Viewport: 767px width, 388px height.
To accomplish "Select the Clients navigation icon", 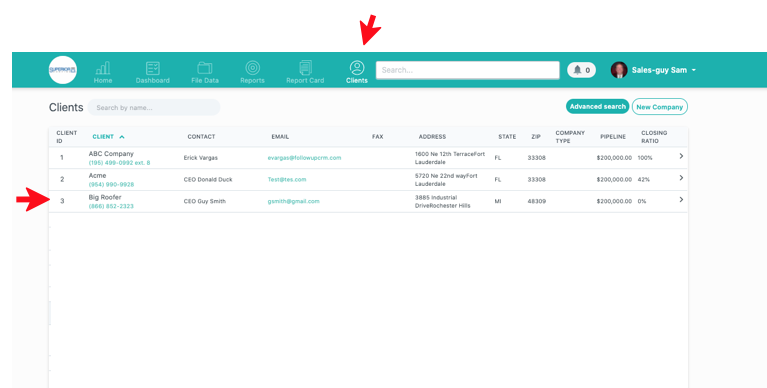I will pos(357,72).
